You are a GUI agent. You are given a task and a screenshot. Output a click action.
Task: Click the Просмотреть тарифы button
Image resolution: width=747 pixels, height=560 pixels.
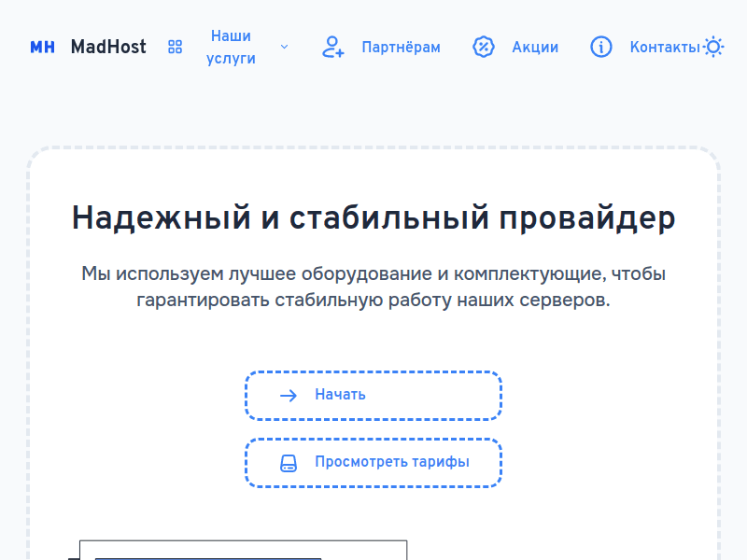point(373,462)
